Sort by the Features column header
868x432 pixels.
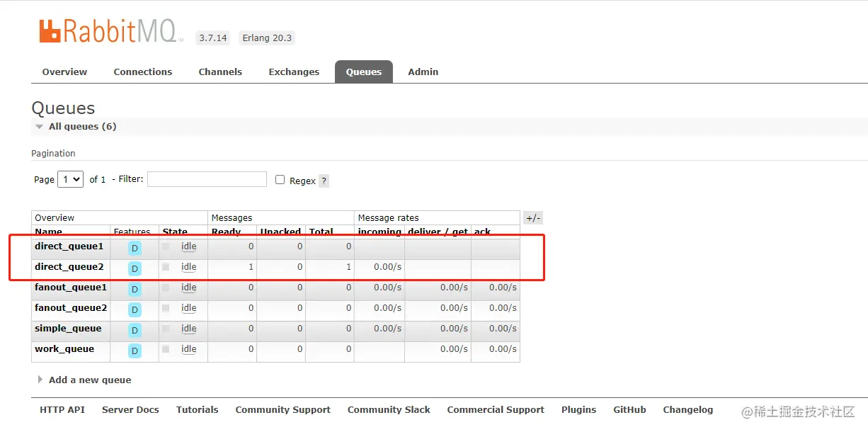pos(132,232)
